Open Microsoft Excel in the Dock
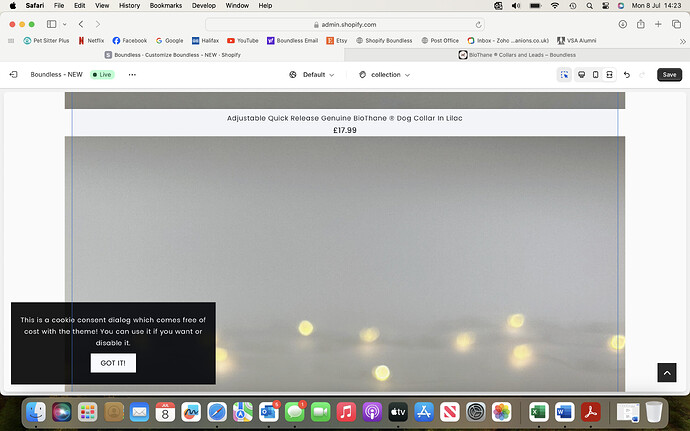690x431 pixels. tap(539, 413)
